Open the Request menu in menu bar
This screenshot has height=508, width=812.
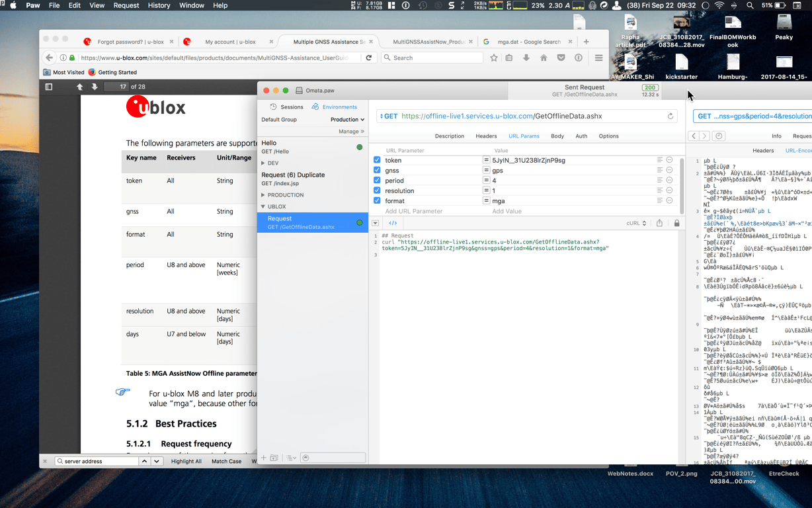126,5
